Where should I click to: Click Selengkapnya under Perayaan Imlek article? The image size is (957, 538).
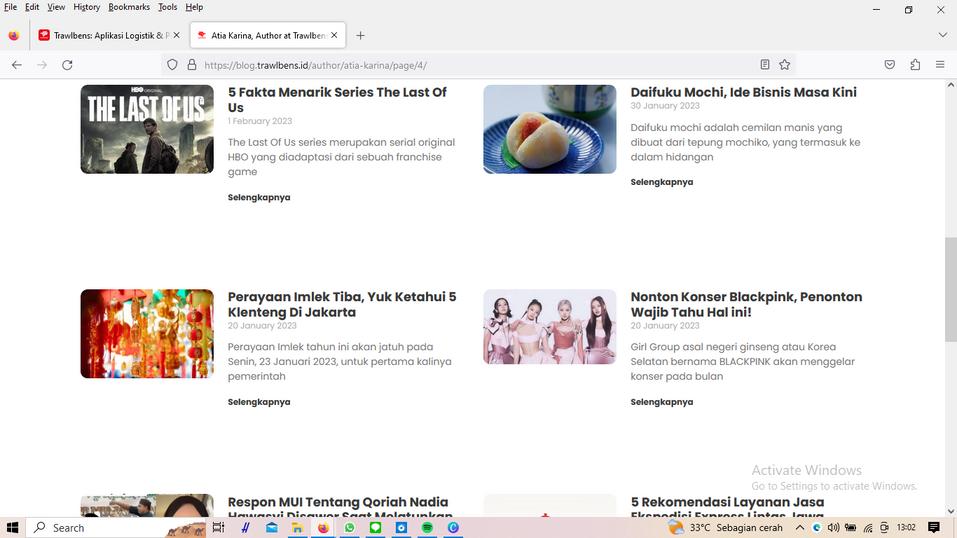(259, 402)
